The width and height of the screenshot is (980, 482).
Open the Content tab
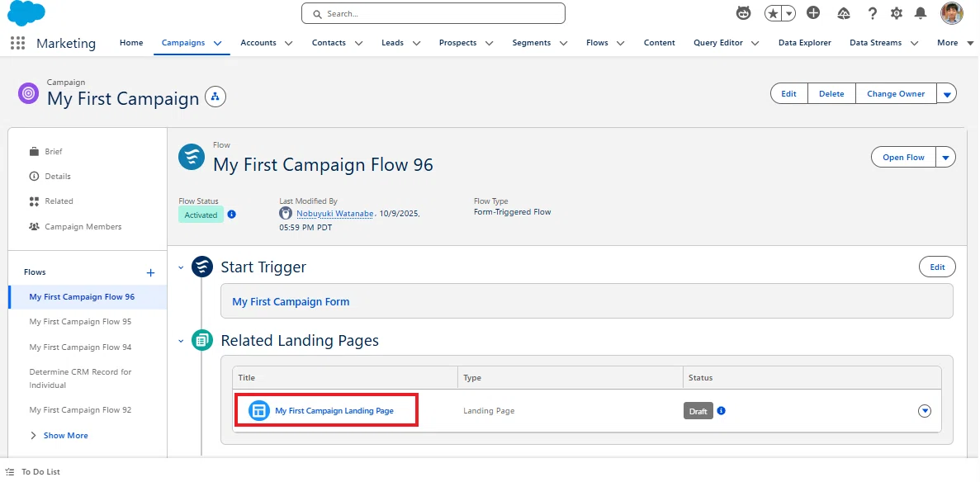coord(660,43)
